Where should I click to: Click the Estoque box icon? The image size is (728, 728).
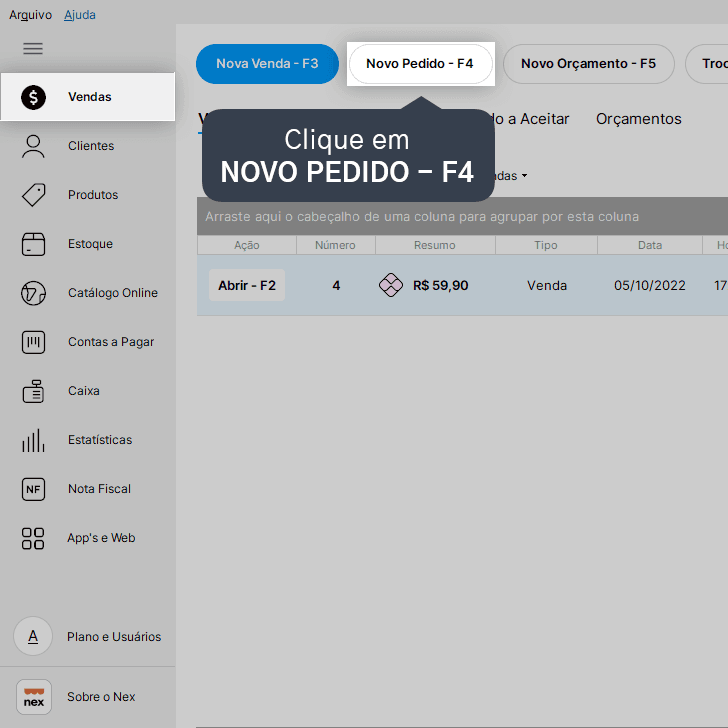pyautogui.click(x=33, y=244)
